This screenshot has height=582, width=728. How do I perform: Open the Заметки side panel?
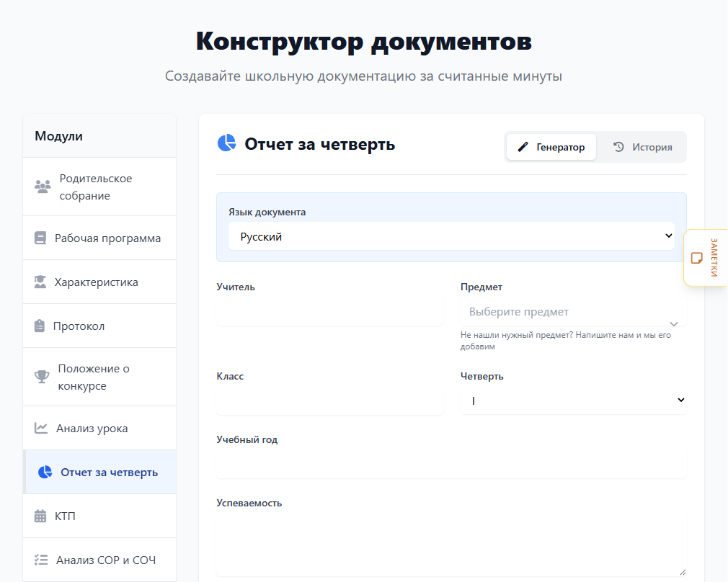point(706,258)
